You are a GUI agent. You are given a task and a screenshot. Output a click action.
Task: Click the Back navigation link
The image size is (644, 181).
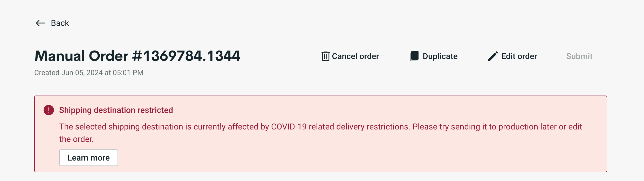(60, 23)
